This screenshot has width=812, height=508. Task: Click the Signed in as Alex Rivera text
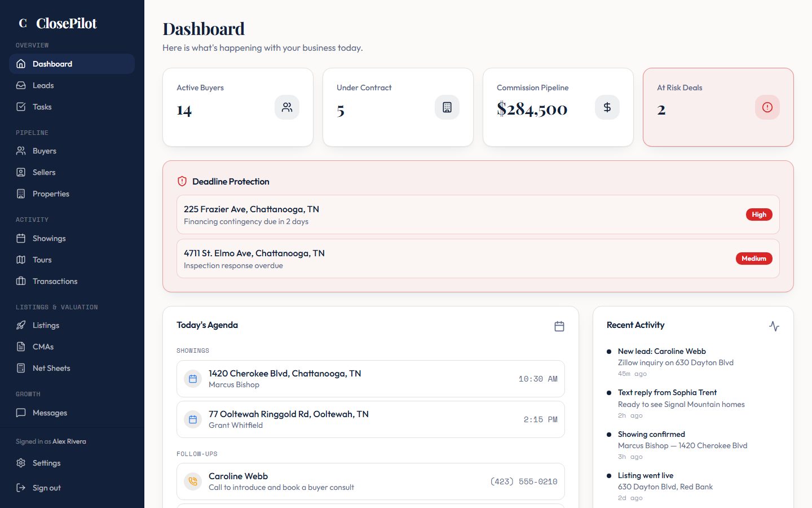(51, 441)
